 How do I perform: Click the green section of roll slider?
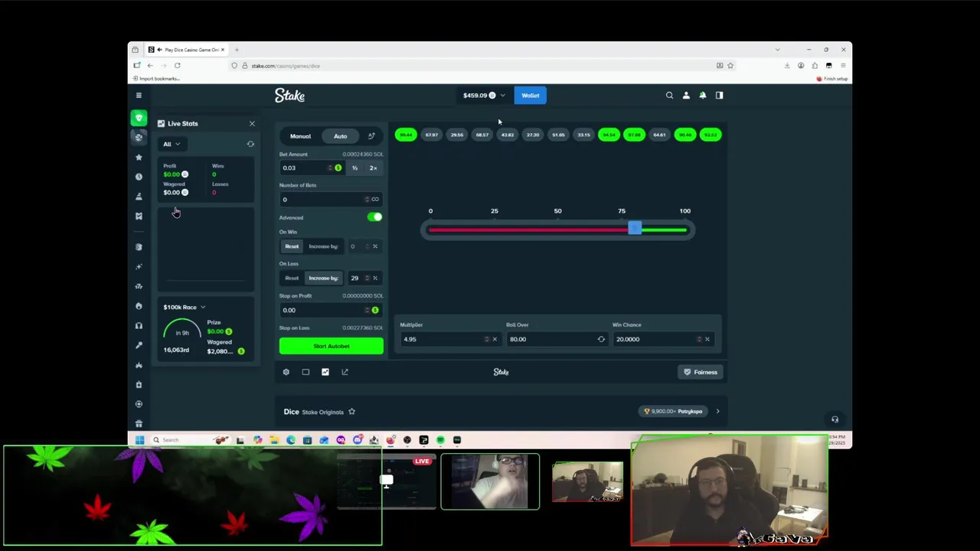tap(664, 230)
